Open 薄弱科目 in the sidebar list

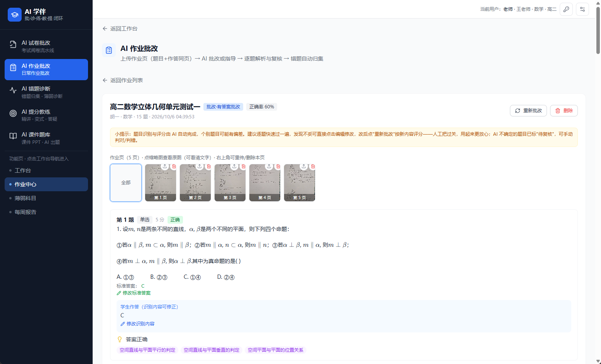point(46,198)
